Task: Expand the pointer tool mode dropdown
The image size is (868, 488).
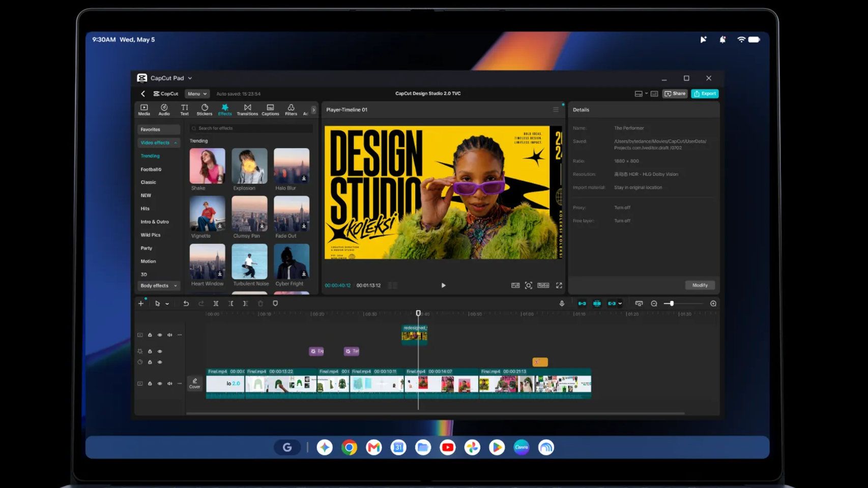Action: (167, 304)
